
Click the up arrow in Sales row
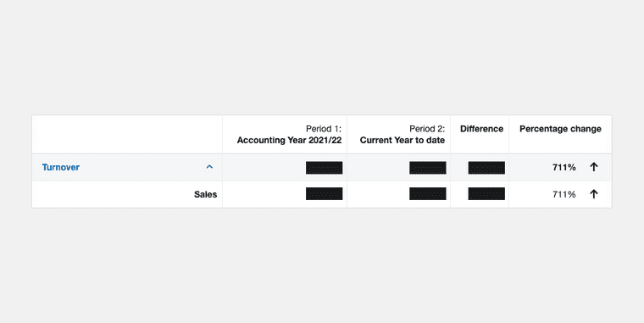[593, 194]
